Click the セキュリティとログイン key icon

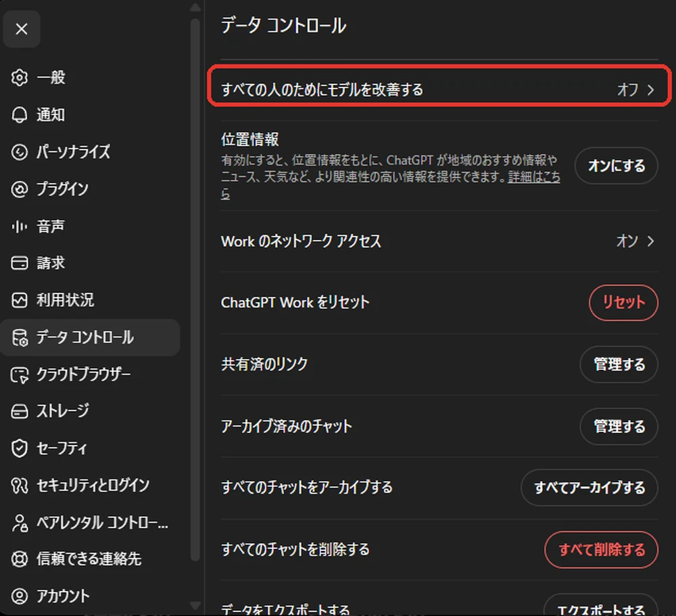click(x=20, y=485)
